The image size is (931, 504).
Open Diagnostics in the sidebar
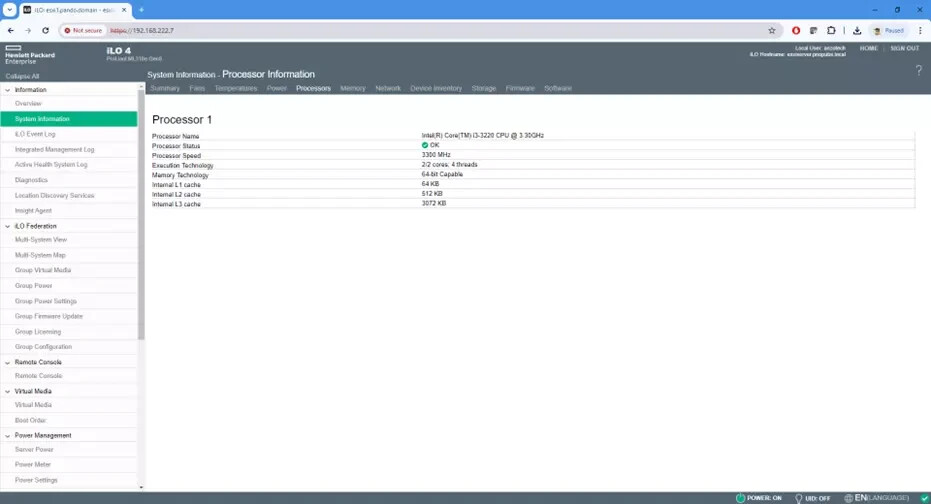[x=69, y=180]
